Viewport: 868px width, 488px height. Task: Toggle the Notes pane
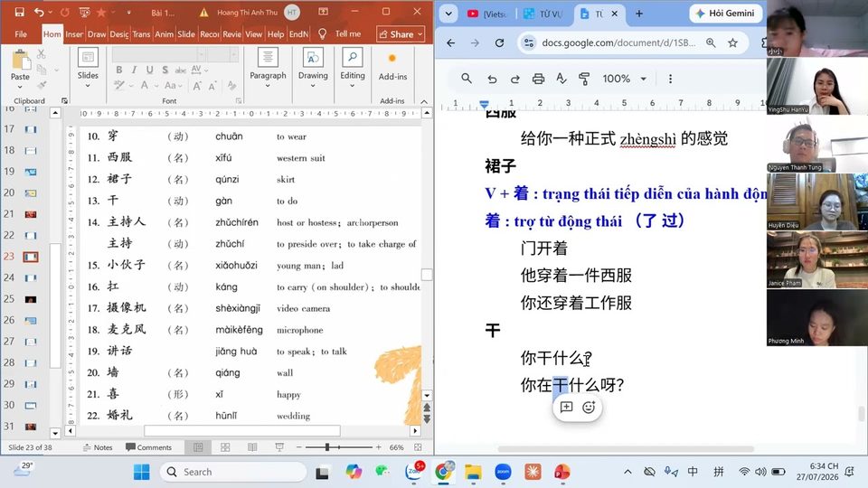tap(98, 447)
